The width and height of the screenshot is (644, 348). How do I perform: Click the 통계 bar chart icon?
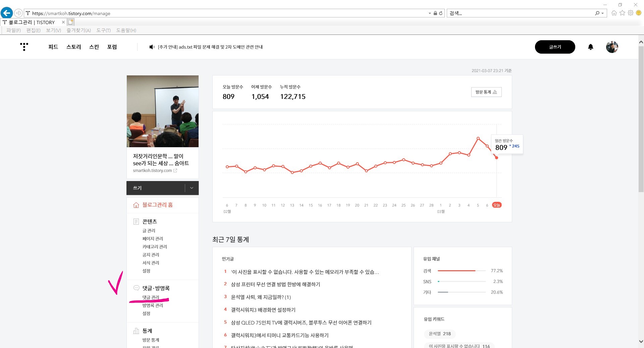(x=136, y=331)
